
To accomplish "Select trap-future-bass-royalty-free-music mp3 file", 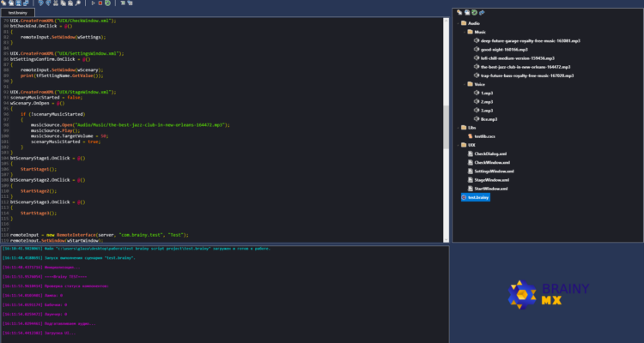I will pos(527,75).
